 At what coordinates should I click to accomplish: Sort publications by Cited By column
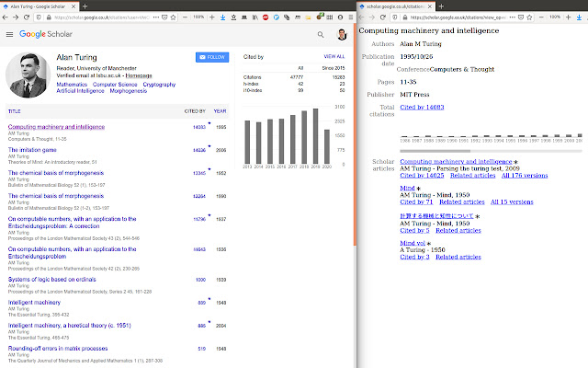point(195,111)
